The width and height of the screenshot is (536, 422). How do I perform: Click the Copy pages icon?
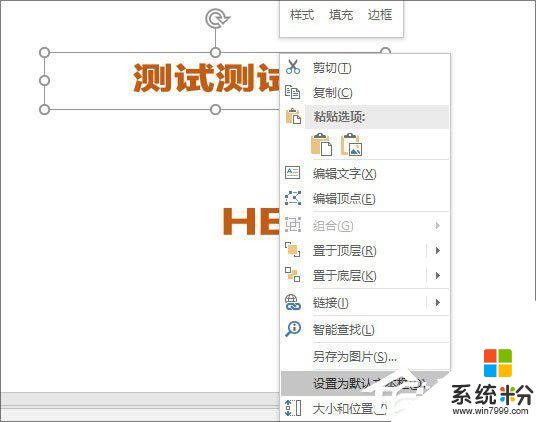tap(293, 92)
